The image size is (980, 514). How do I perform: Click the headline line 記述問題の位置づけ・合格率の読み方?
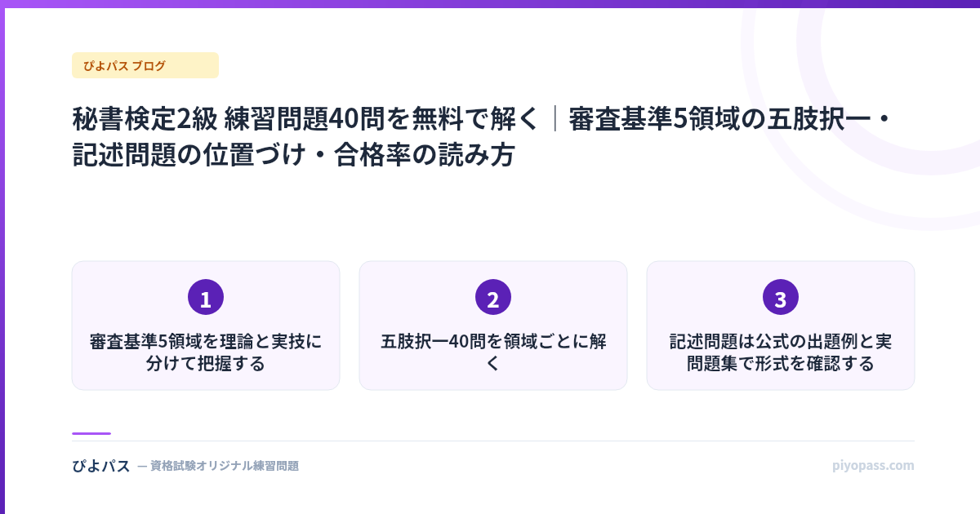[x=293, y=153]
